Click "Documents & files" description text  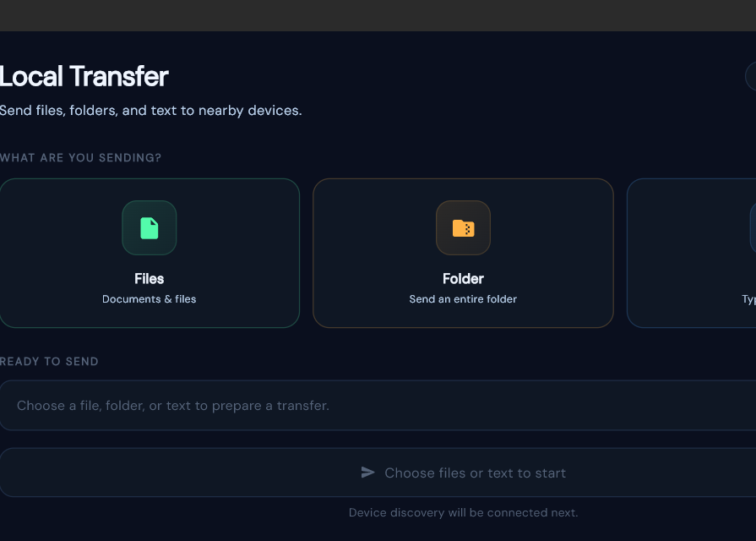tap(149, 299)
